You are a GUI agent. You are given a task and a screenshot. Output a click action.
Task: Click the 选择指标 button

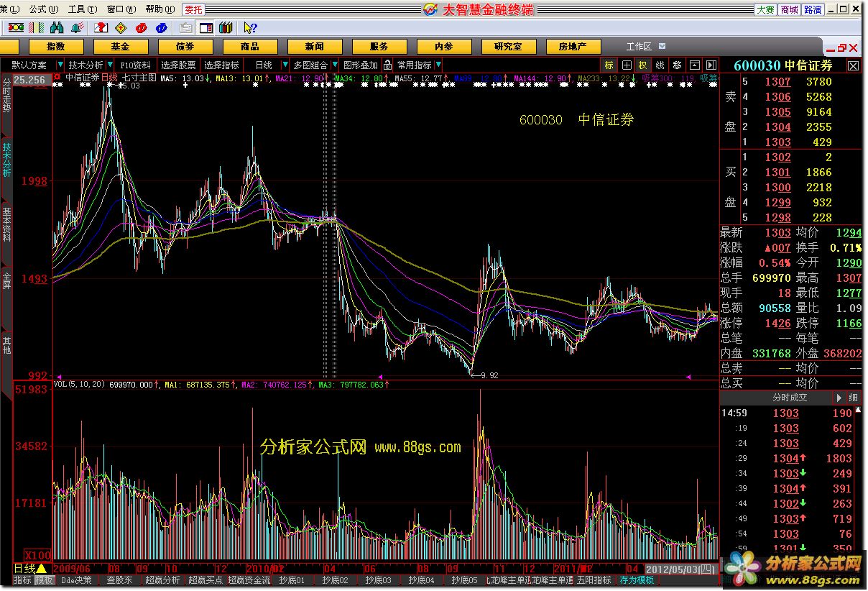pos(221,65)
